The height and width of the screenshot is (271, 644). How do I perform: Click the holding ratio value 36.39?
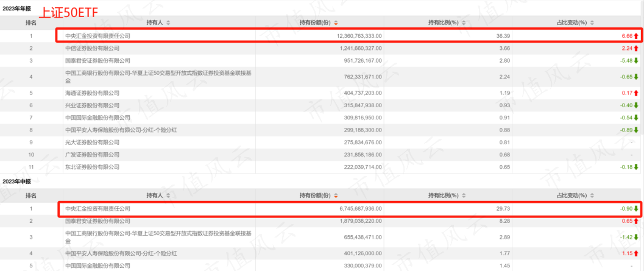click(503, 36)
